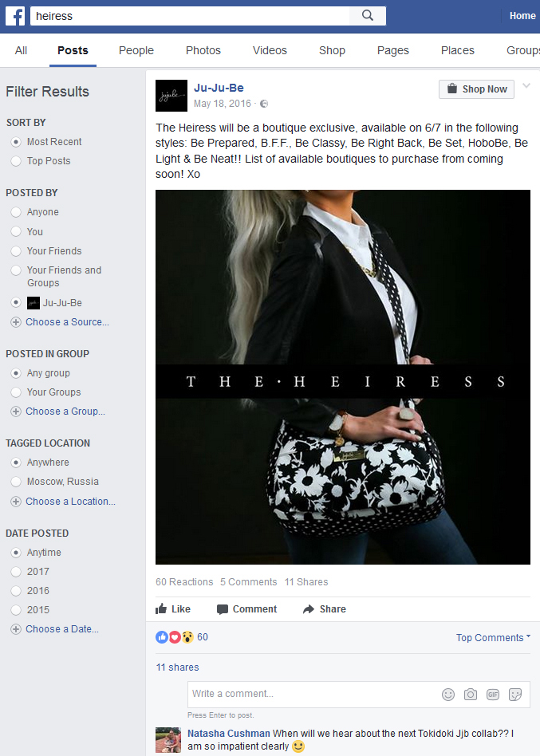Switch to the Photos tab

click(x=203, y=50)
